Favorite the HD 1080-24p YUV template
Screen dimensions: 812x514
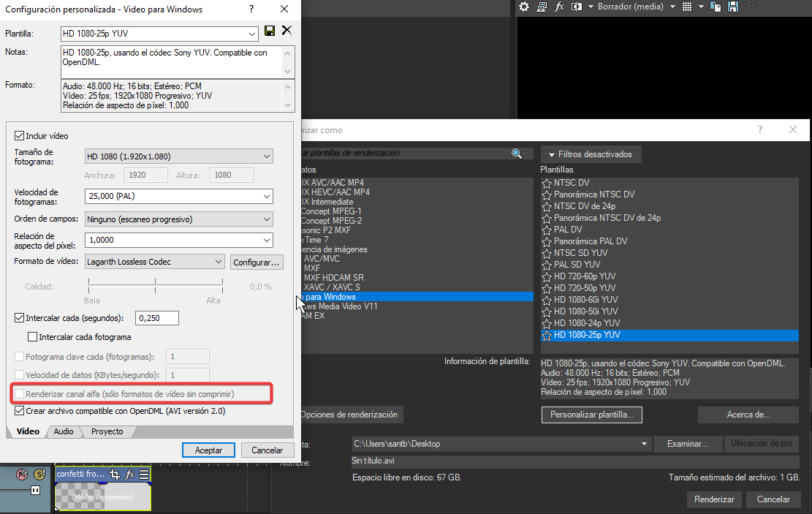547,323
